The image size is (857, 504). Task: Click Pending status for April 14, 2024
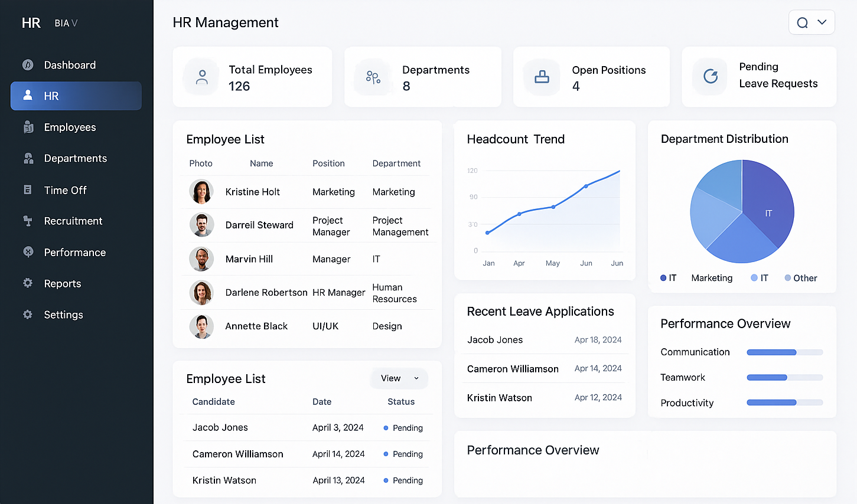(x=403, y=454)
